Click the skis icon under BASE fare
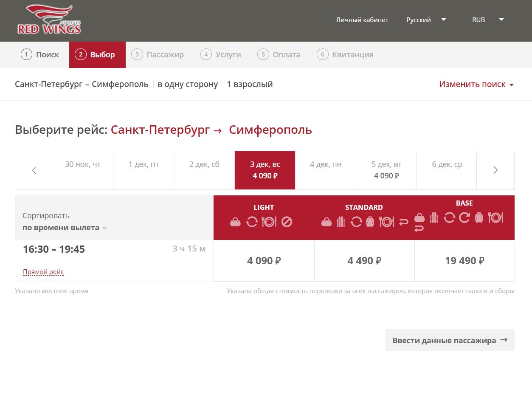Viewport: 532px width, 398px height. point(434,218)
